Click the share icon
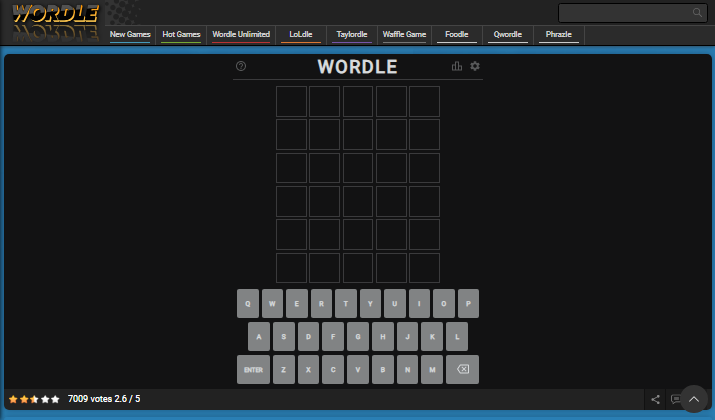Viewport: 715px width, 420px height. pyautogui.click(x=655, y=399)
